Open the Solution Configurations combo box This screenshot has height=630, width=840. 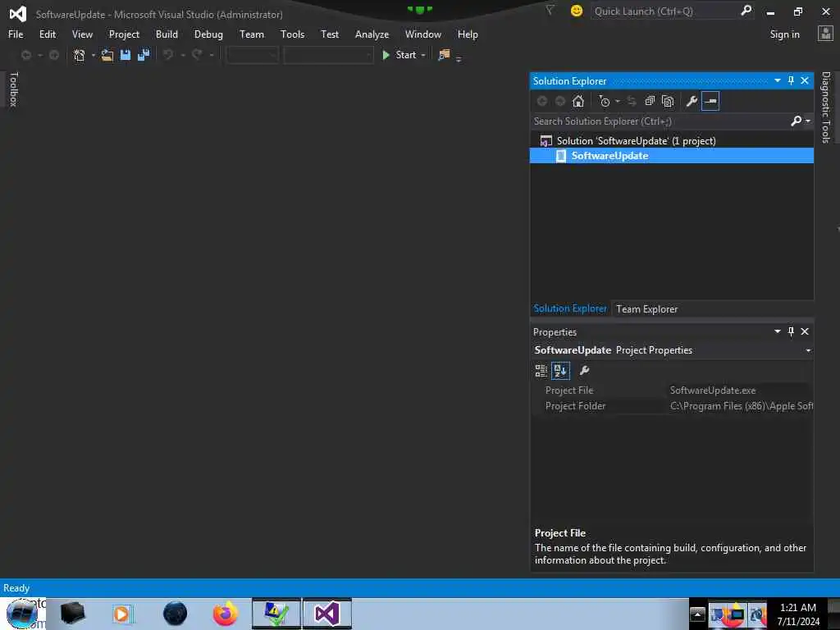(x=252, y=55)
